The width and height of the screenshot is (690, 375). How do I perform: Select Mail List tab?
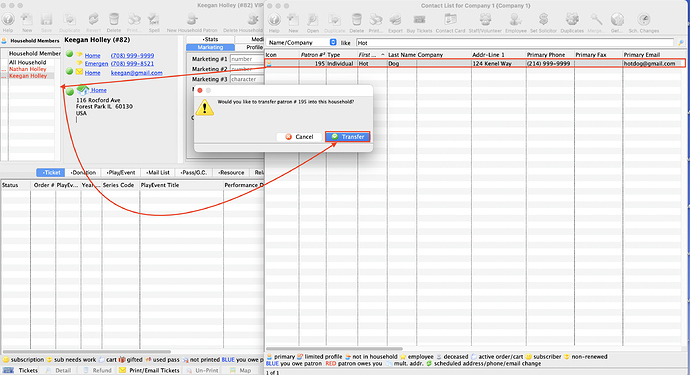click(x=158, y=173)
